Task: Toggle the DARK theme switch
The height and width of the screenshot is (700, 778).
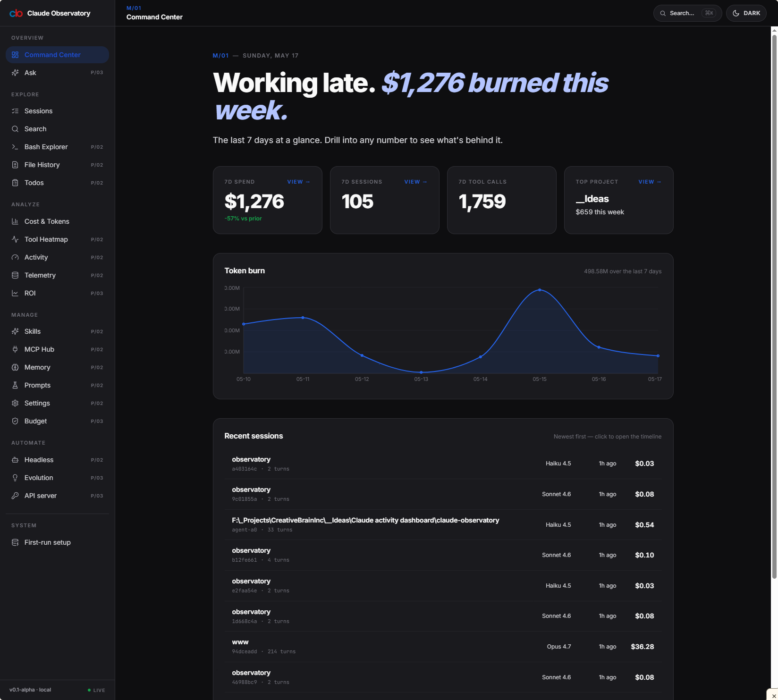Action: click(x=746, y=13)
